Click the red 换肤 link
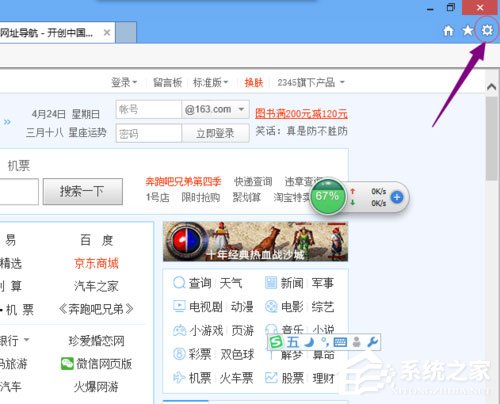The height and width of the screenshot is (404, 500). [254, 82]
